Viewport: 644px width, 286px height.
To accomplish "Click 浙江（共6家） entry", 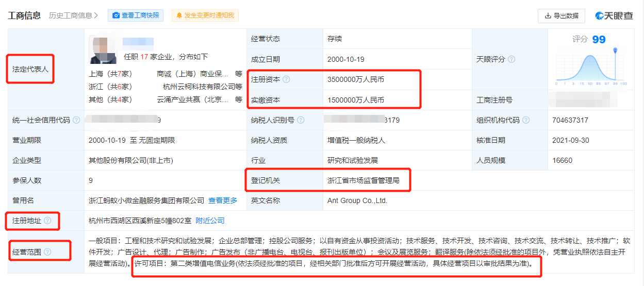I will coord(110,87).
